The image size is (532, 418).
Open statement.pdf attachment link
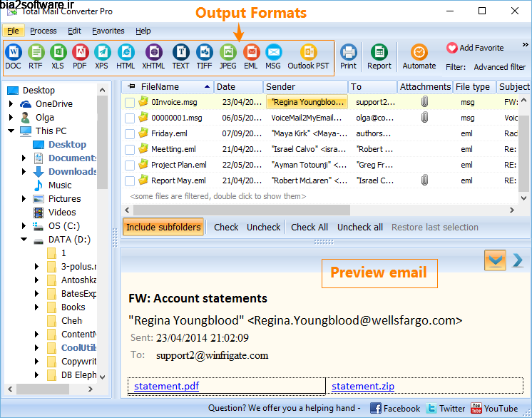click(x=167, y=386)
